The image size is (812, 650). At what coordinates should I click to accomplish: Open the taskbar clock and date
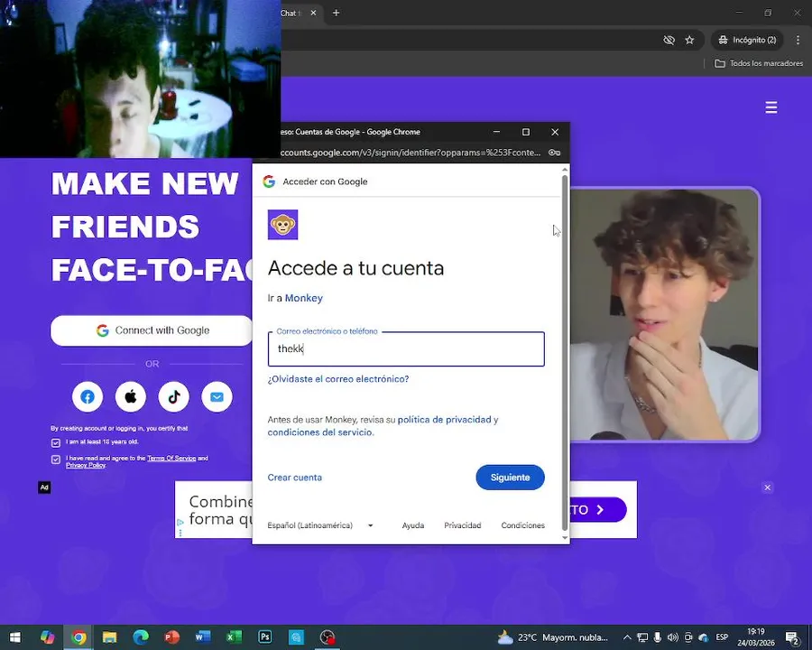pyautogui.click(x=756, y=637)
